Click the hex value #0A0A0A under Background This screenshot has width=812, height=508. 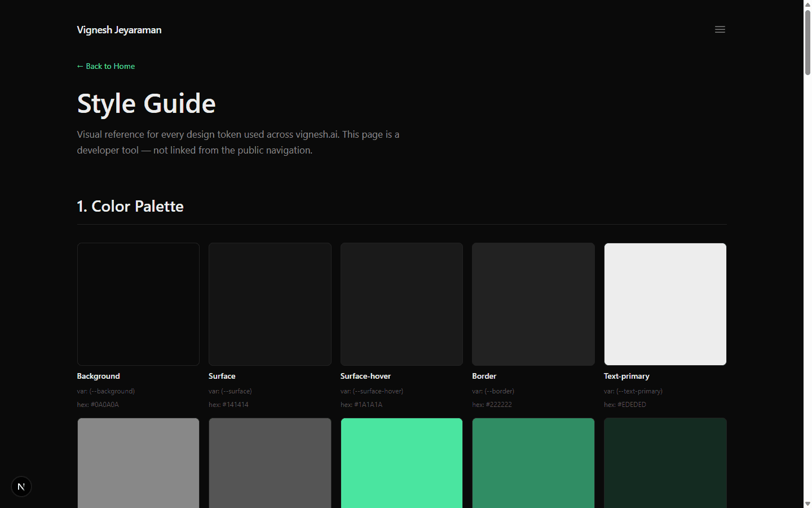(x=98, y=404)
